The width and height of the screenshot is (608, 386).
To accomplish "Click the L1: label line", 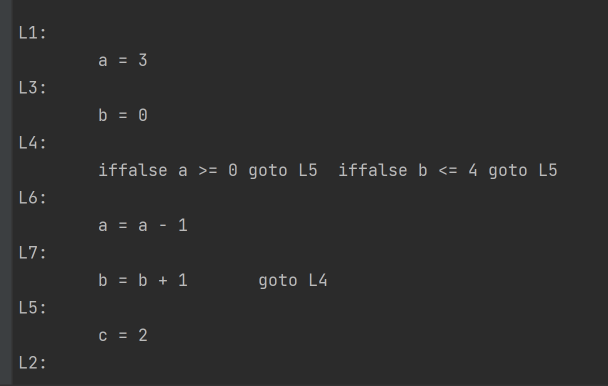I will [x=33, y=33].
